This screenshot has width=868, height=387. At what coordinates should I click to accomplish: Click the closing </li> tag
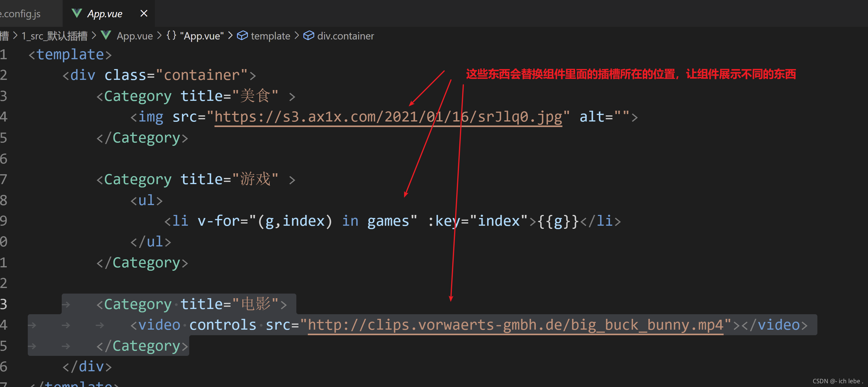click(x=601, y=221)
